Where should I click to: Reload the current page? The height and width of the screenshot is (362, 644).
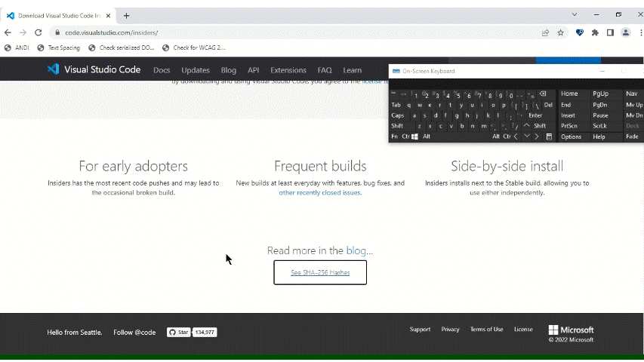point(39,32)
